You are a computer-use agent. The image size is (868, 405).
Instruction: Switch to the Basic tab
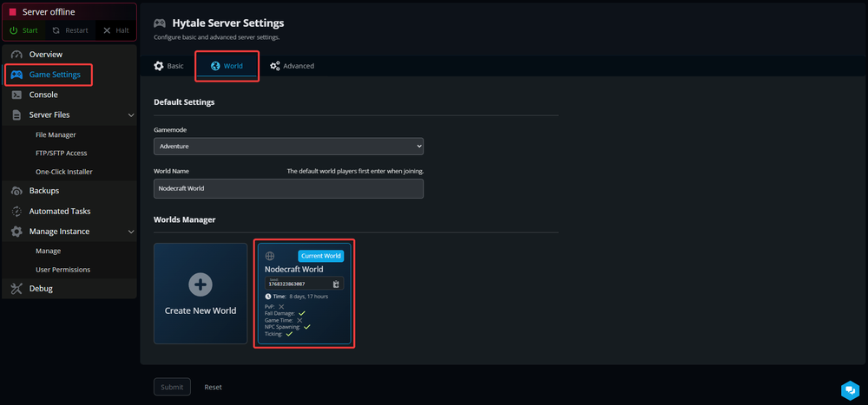168,66
